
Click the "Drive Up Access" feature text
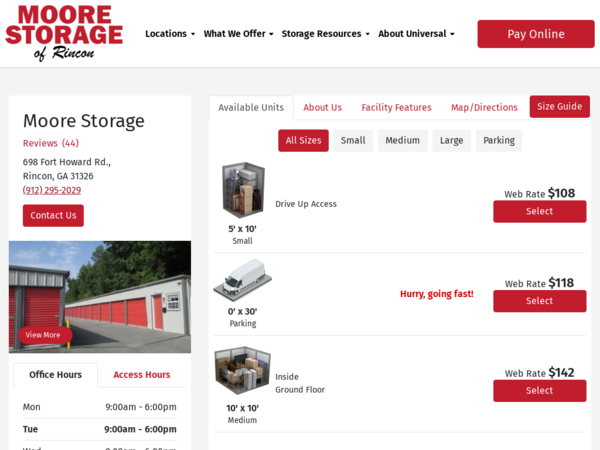[306, 204]
